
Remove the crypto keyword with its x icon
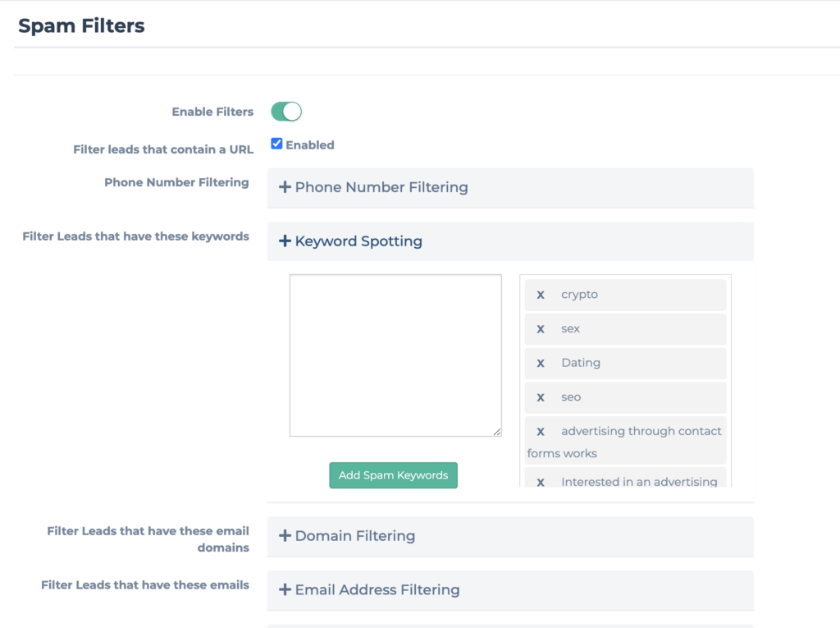pyautogui.click(x=541, y=295)
